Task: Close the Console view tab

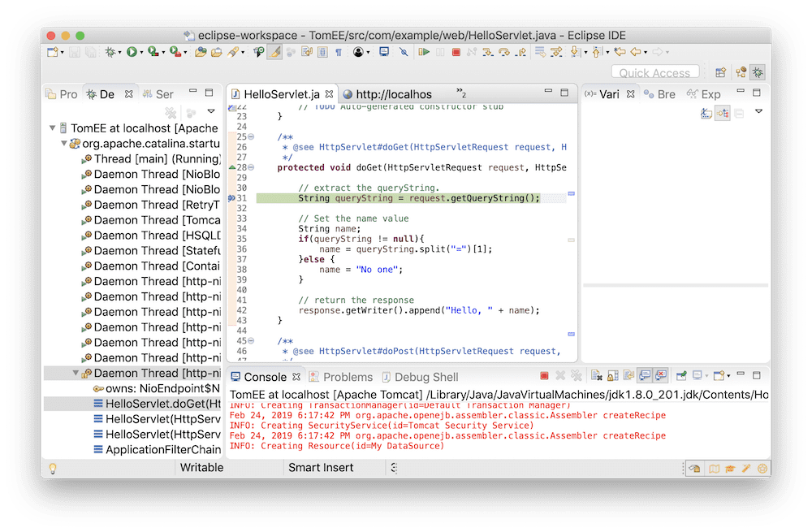Action: coord(296,377)
